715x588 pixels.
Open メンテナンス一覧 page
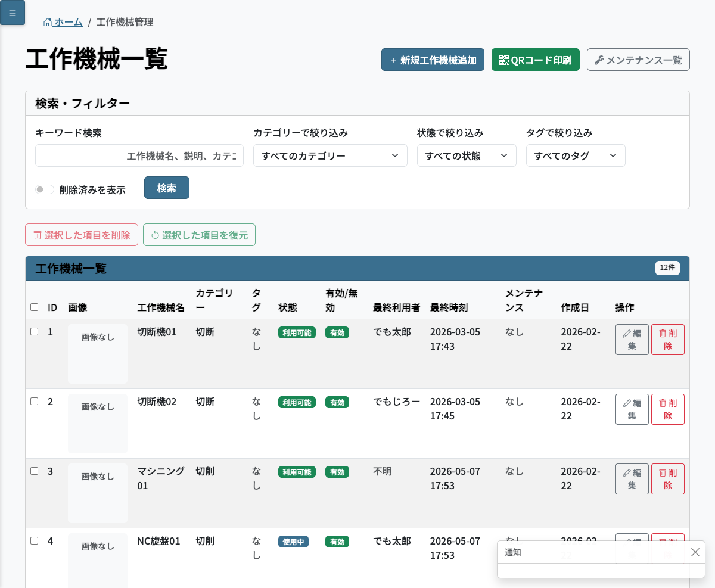coord(638,60)
